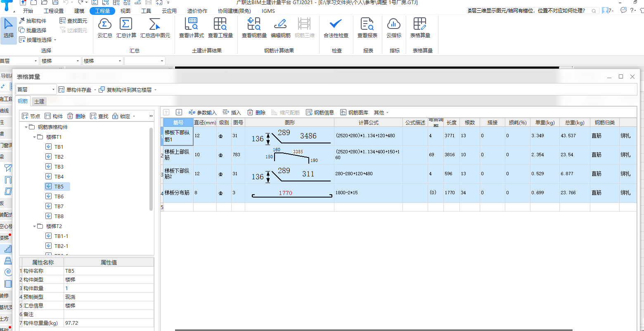Image resolution: width=644 pixels, height=331 pixels.
Task: Open the 工程设置 ribbon tab
Action: 54,11
